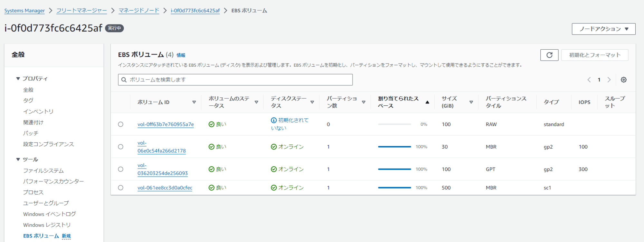Select radio button for vol-06e0c54fa266d2178
The height and width of the screenshot is (242, 644).
pos(121,147)
